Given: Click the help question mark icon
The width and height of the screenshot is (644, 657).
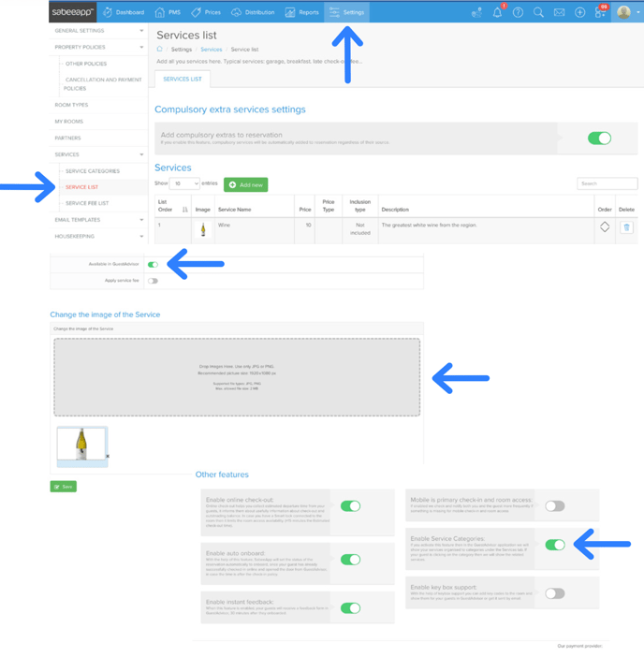Looking at the screenshot, I should [x=518, y=13].
